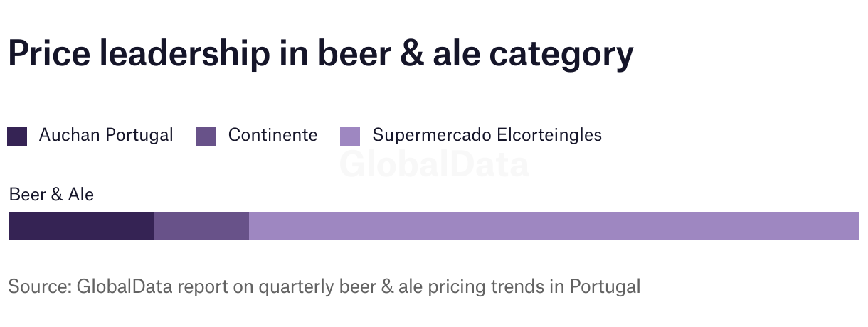The height and width of the screenshot is (327, 868).
Task: Click the Auchan Portugal legend color swatch
Action: [x=17, y=136]
